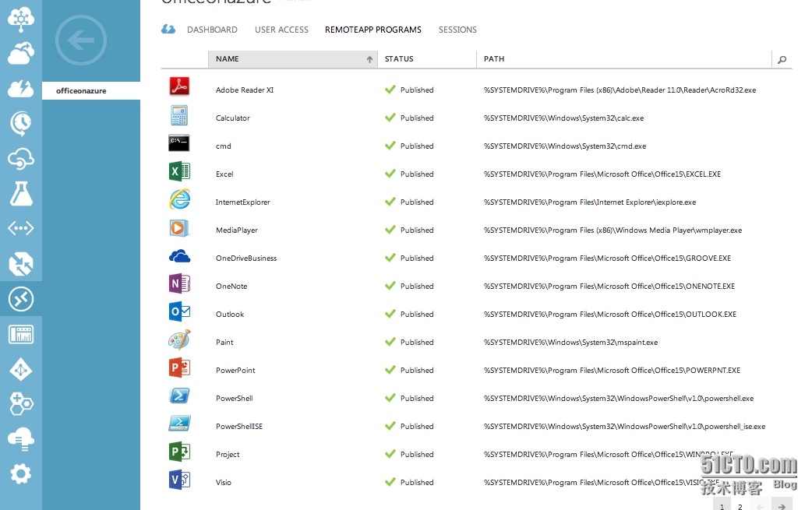The height and width of the screenshot is (510, 812).
Task: Open the RemoteApp sidebar icon
Action: point(21,299)
